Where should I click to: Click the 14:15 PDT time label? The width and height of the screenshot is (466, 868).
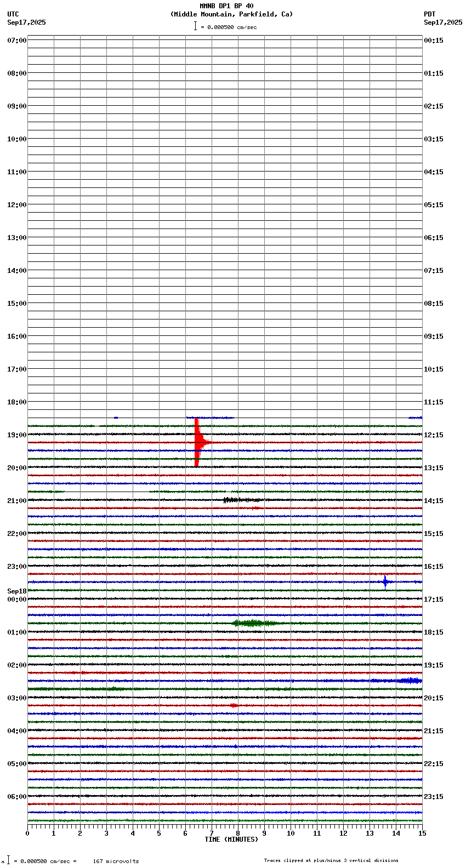[434, 501]
